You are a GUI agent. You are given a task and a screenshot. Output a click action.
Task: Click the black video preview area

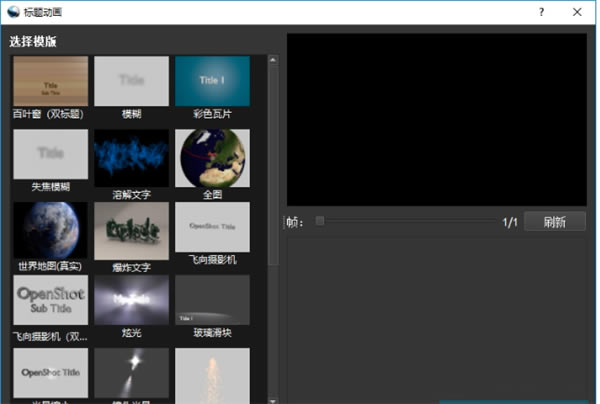tap(436, 119)
